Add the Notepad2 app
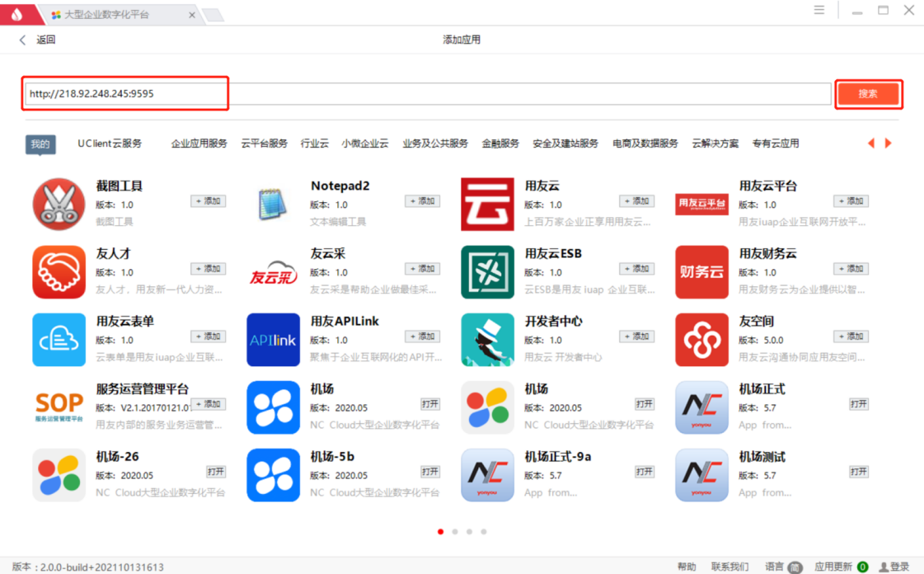The width and height of the screenshot is (924, 574). tap(423, 201)
